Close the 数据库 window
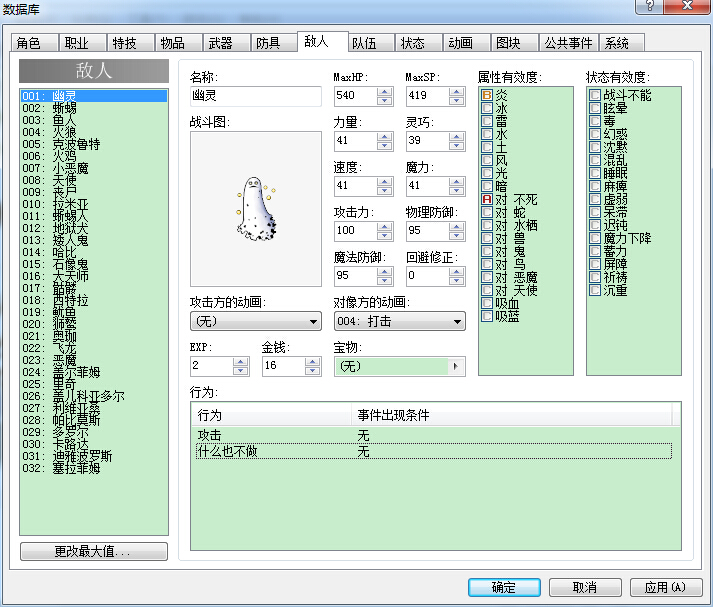This screenshot has height=607, width=713. tap(688, 6)
